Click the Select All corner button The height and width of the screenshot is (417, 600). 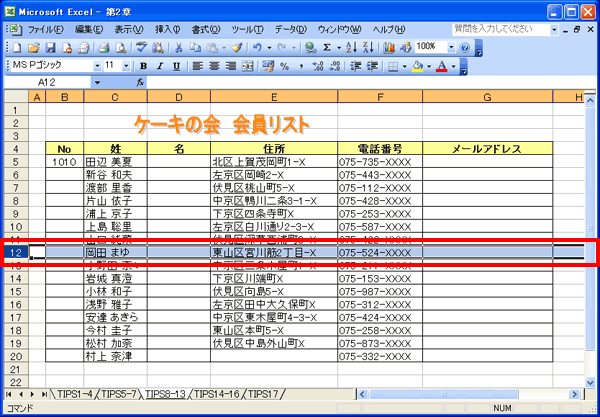click(16, 97)
